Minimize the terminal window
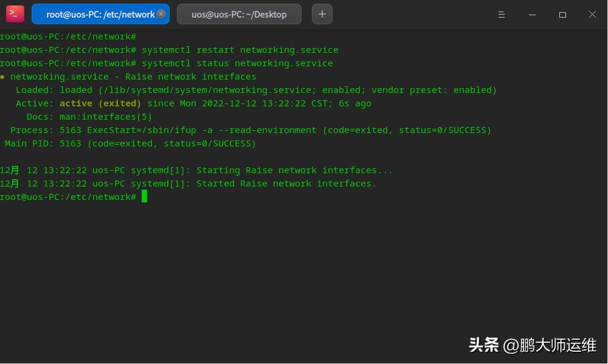The image size is (608, 364). (x=532, y=15)
